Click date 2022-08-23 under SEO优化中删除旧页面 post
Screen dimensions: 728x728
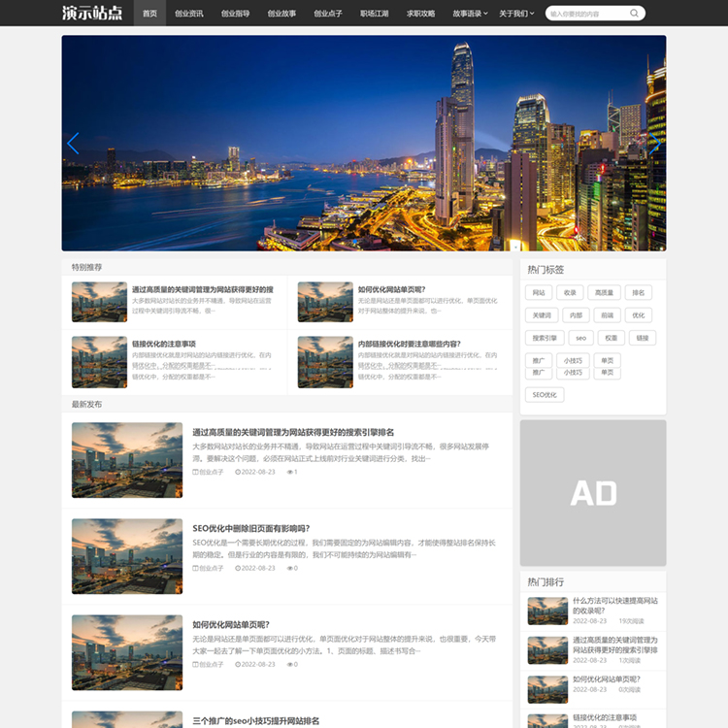tap(255, 568)
